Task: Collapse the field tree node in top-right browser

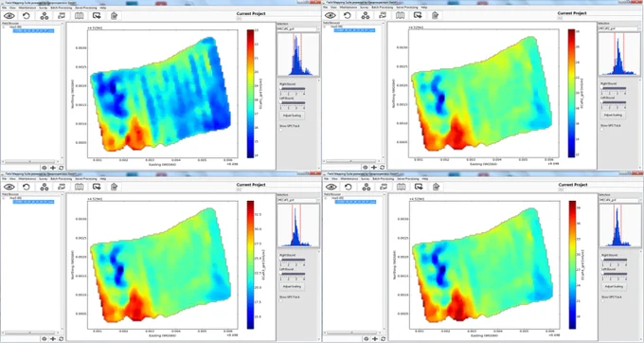Action: coord(325,27)
